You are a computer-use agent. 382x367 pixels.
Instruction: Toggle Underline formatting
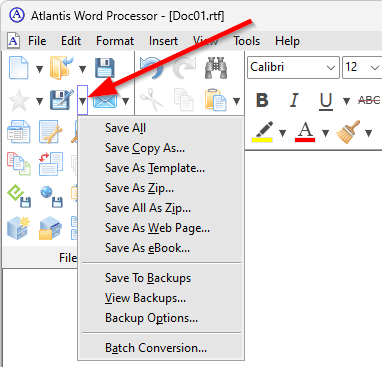coord(326,100)
